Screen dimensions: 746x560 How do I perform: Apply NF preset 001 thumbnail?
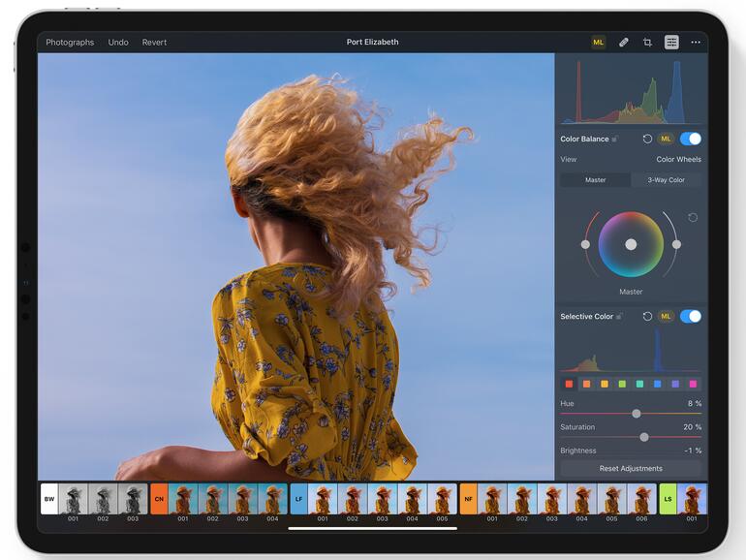point(492,499)
